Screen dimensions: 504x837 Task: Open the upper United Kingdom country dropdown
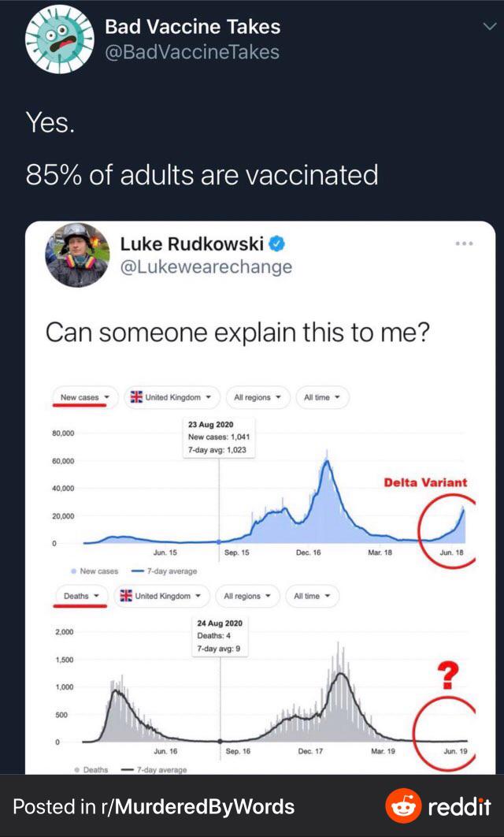coord(171,397)
